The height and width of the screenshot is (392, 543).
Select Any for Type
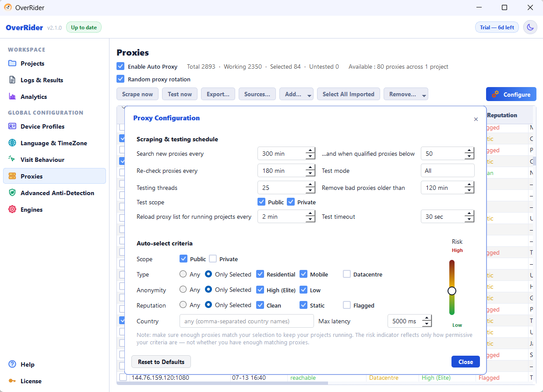183,274
